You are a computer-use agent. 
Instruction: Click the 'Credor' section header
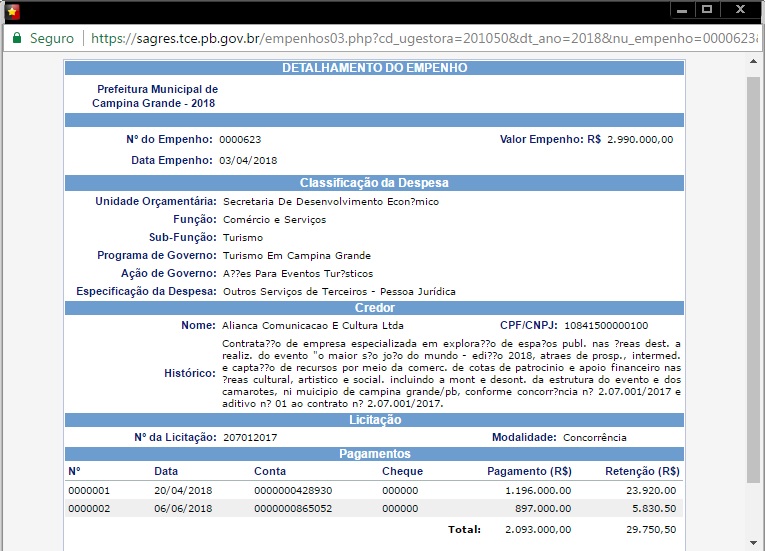point(375,308)
